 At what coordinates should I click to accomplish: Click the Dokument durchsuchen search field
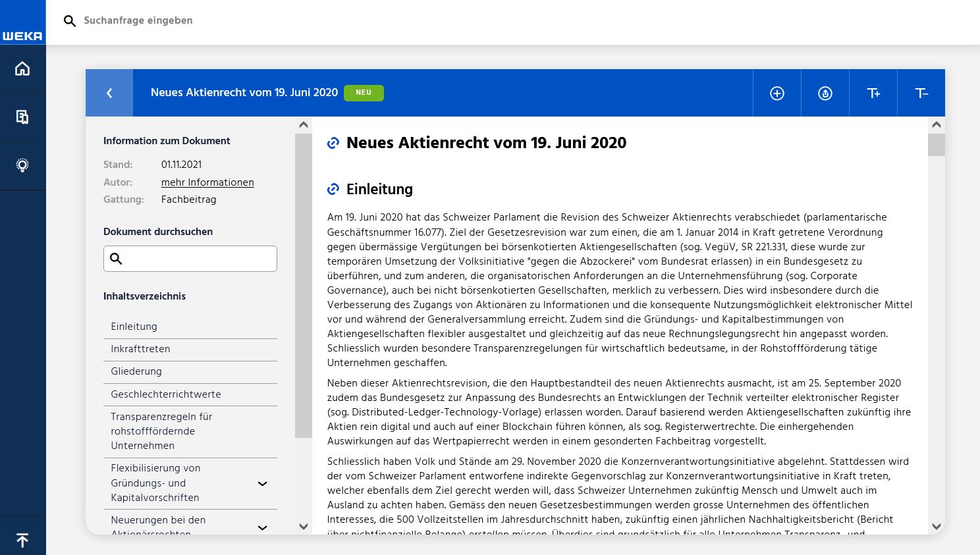(x=198, y=259)
